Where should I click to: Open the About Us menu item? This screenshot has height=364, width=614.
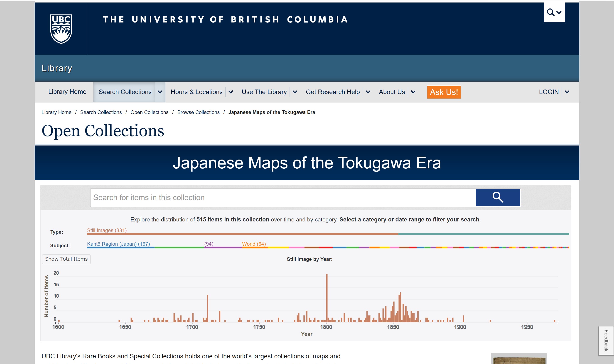coord(392,92)
